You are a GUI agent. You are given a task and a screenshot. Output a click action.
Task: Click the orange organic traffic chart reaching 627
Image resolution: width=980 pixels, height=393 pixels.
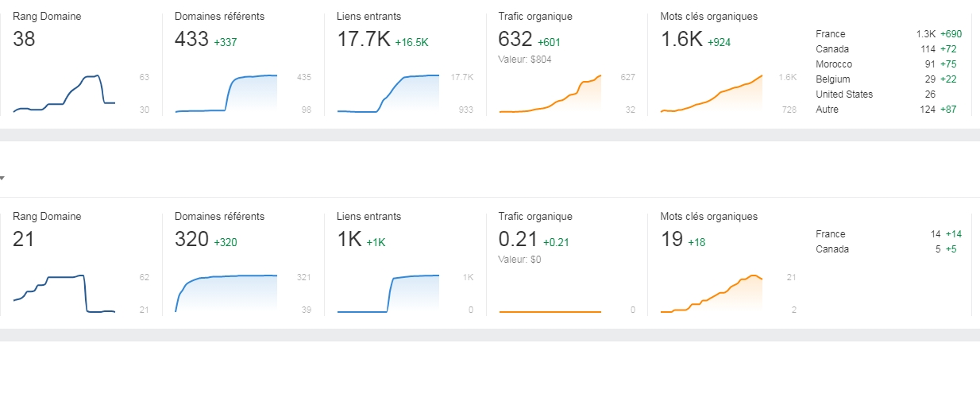(x=550, y=95)
